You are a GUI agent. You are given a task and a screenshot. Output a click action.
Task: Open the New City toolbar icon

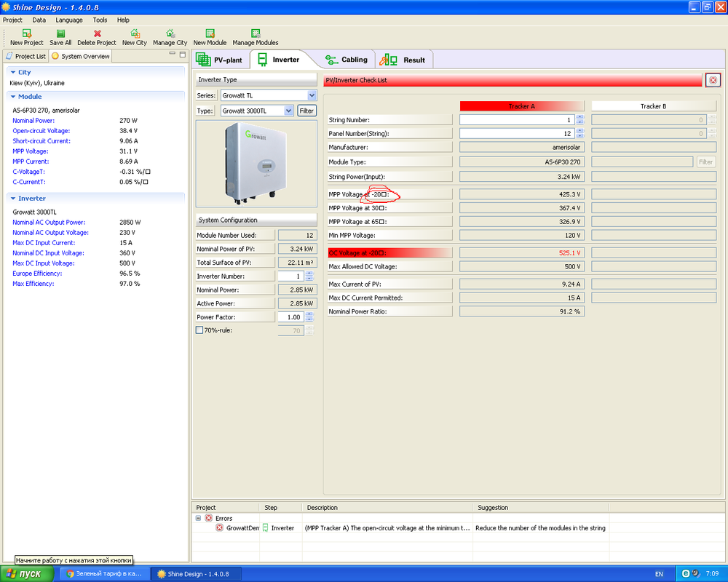pos(134,33)
